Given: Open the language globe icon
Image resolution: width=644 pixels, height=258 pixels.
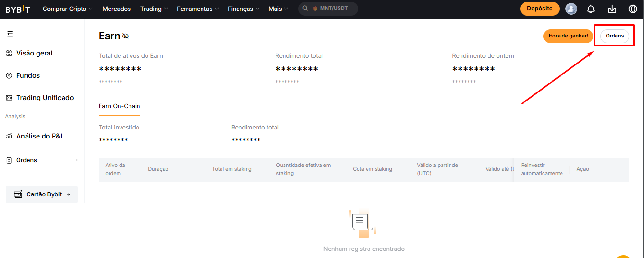Looking at the screenshot, I should point(633,9).
